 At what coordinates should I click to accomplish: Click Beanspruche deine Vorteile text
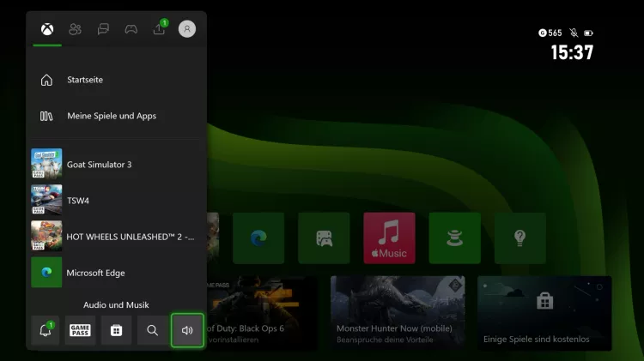point(385,340)
